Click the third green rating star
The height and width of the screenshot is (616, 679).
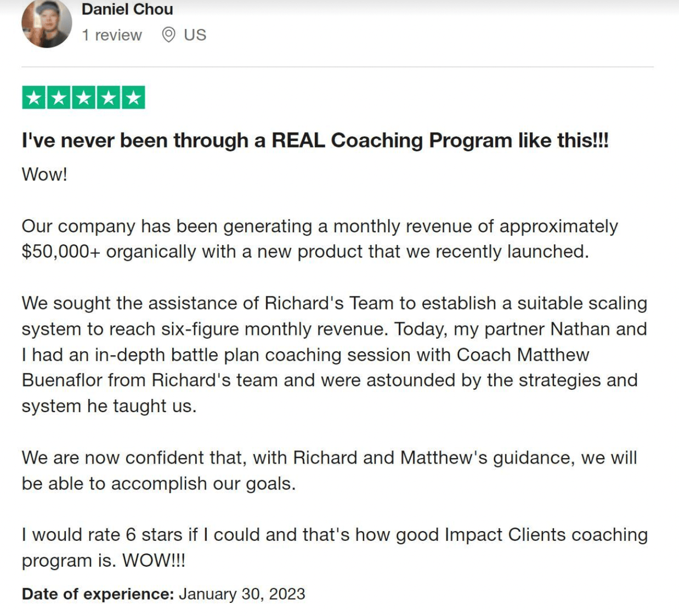pyautogui.click(x=83, y=98)
